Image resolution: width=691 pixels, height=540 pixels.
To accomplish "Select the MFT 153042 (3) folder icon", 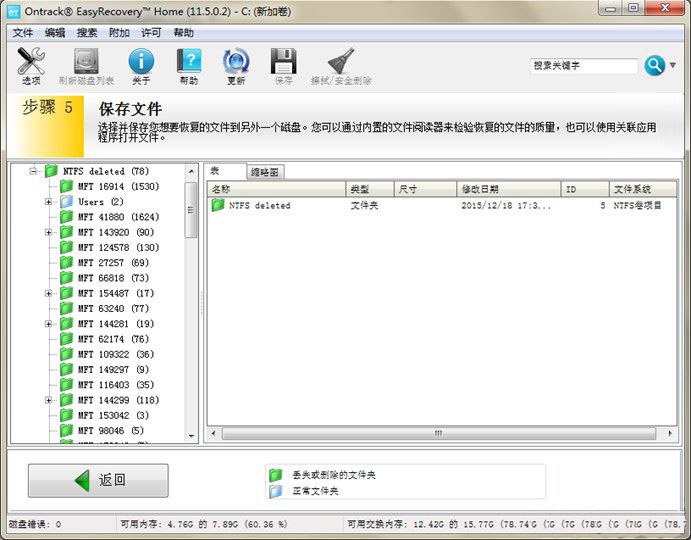I will [x=67, y=415].
